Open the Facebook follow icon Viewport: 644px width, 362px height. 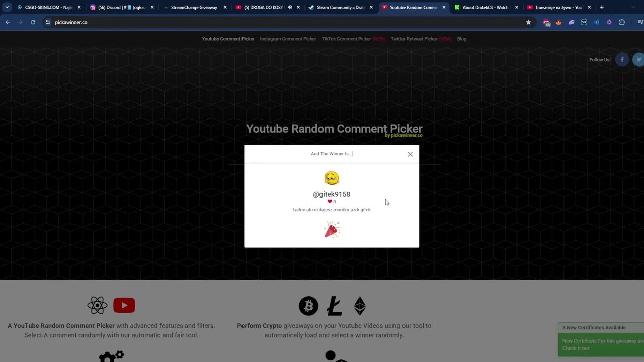(622, 60)
